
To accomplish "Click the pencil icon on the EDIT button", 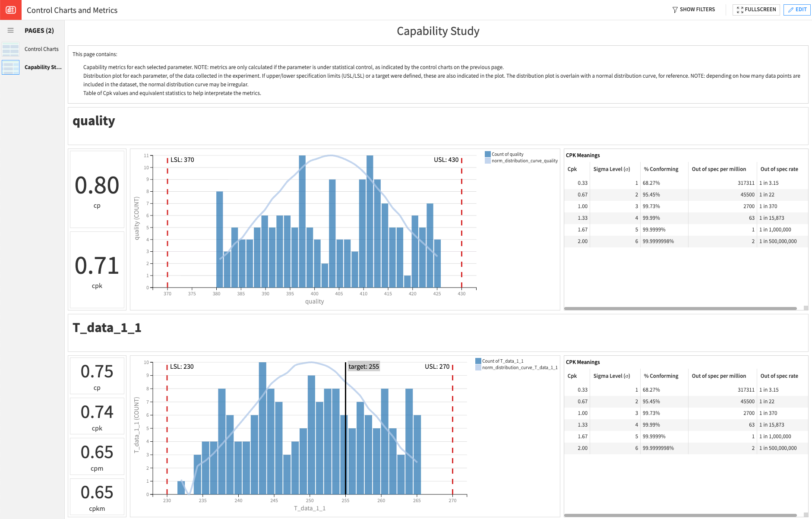I will pyautogui.click(x=790, y=9).
